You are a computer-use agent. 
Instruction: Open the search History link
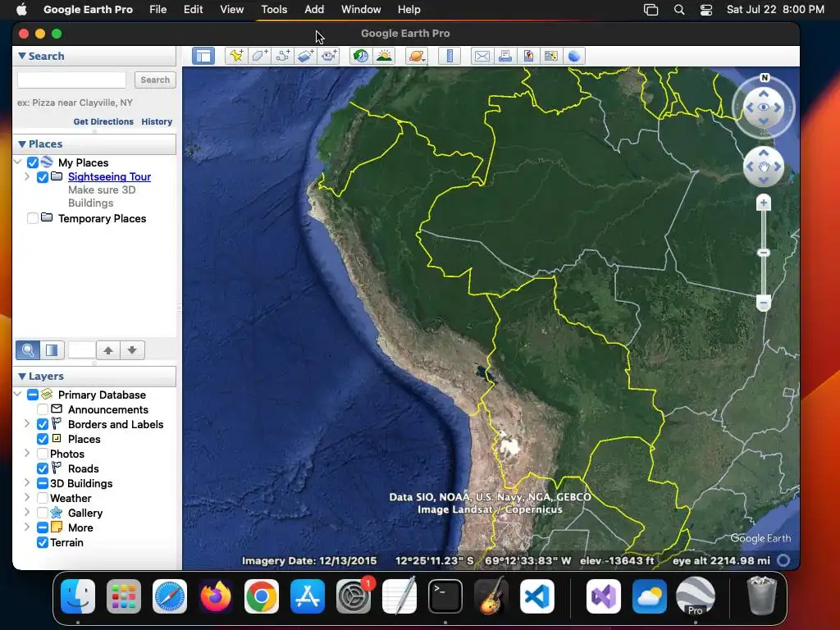pos(157,121)
